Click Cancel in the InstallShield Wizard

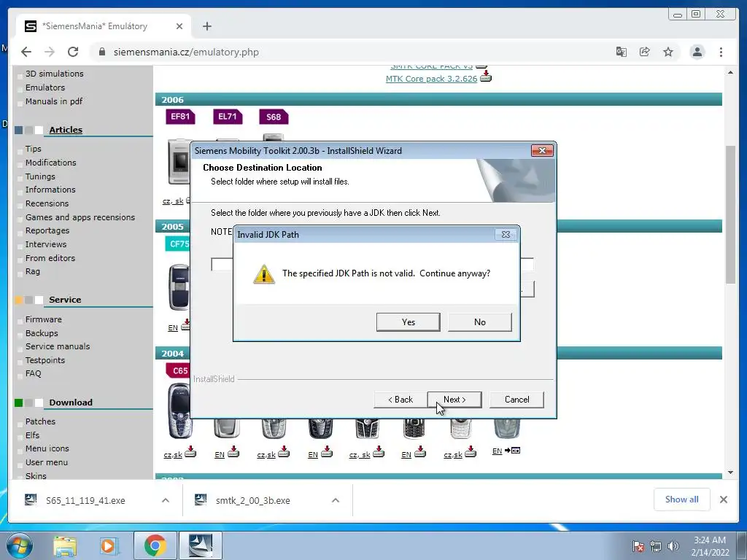[516, 400]
